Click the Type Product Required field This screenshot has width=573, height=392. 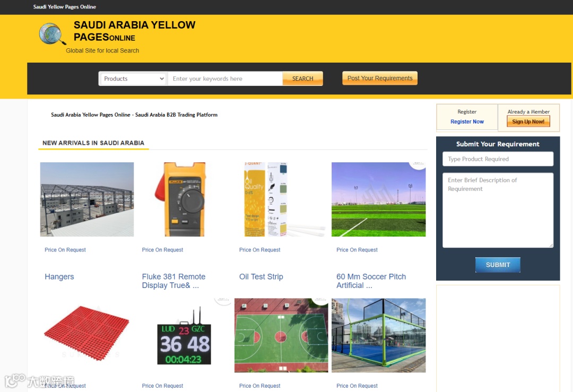tap(498, 159)
